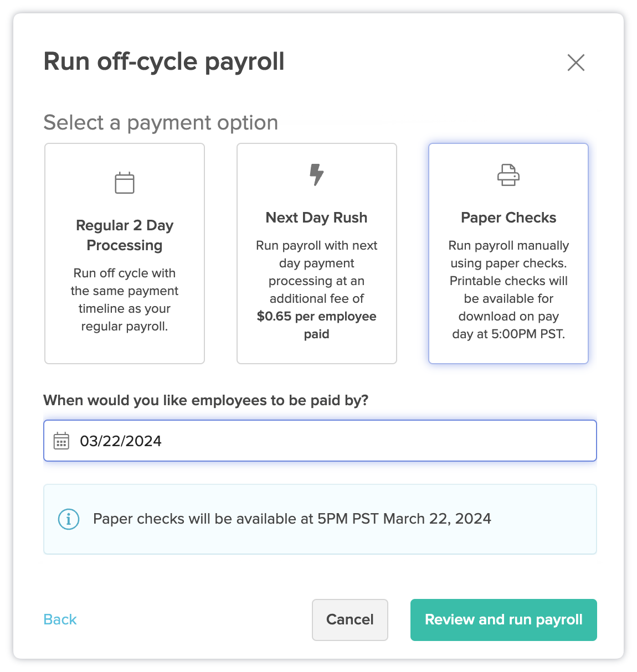
Task: Click the lightning icon above the rush fee text
Action: point(316,174)
